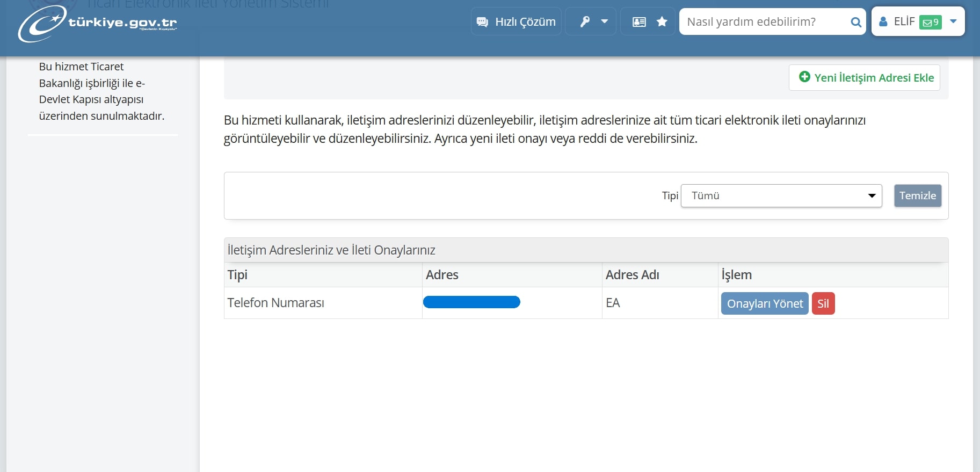Click Onayları Yönet for the phone number

[764, 304]
